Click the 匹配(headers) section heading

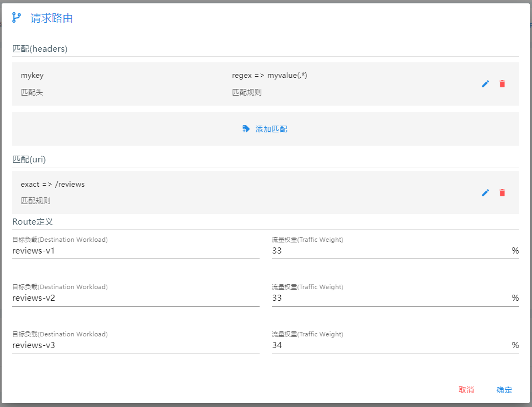40,49
